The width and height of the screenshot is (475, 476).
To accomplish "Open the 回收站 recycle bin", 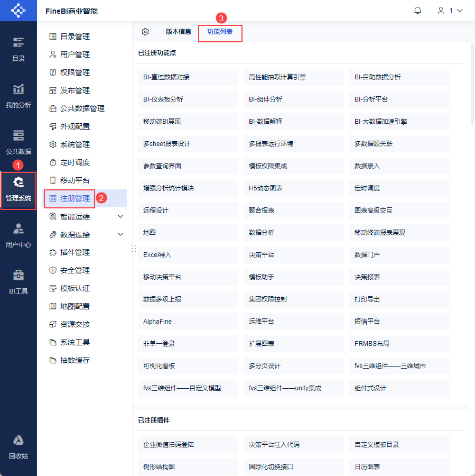I will (x=18, y=447).
